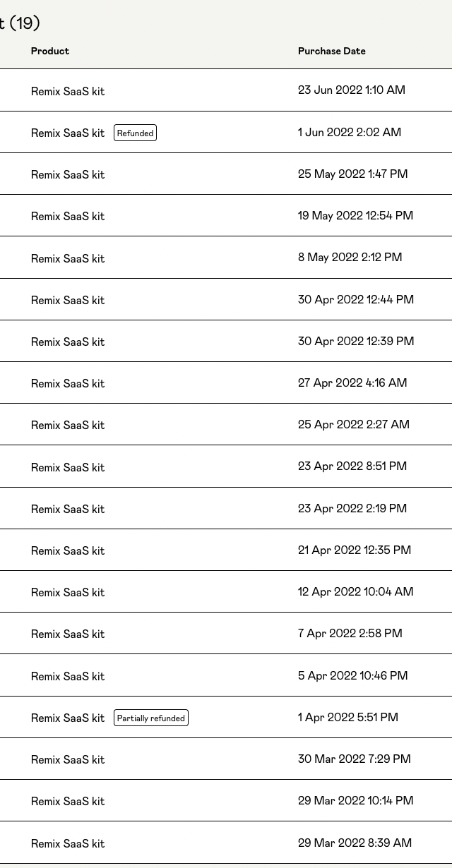Open the 8 May 2022 2:12 PM sale

(x=226, y=258)
